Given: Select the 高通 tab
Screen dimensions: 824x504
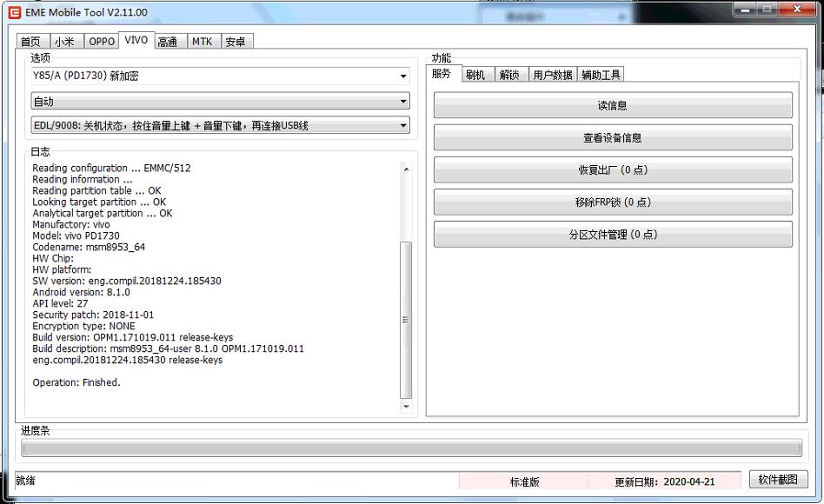Looking at the screenshot, I should click(x=168, y=42).
